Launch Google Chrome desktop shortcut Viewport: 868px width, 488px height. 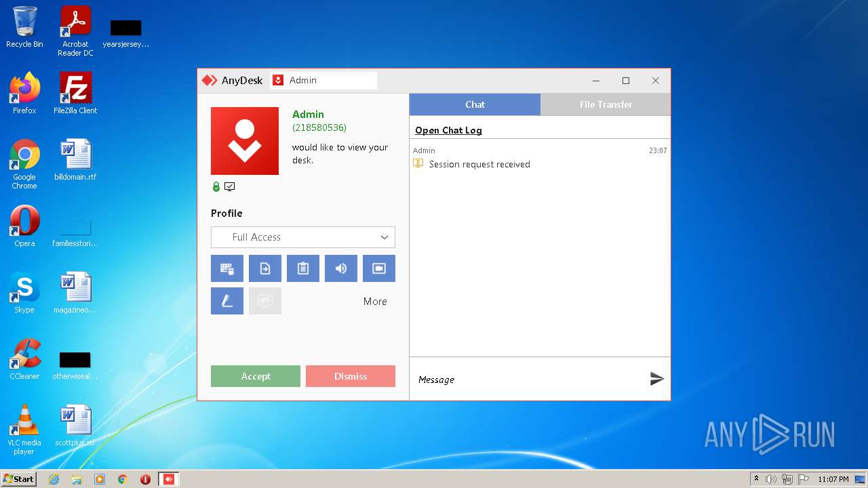24,164
